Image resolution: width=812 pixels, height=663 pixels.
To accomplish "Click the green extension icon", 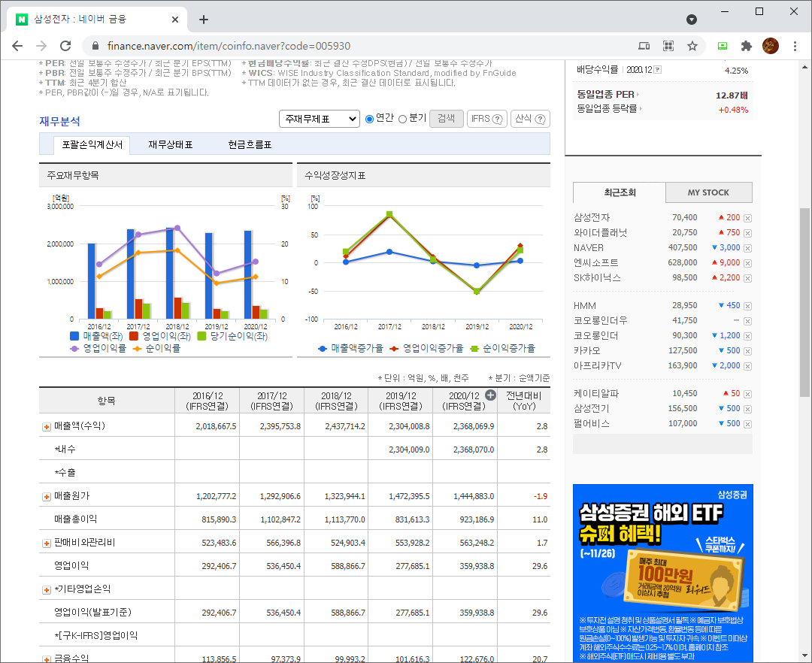I will [x=723, y=46].
